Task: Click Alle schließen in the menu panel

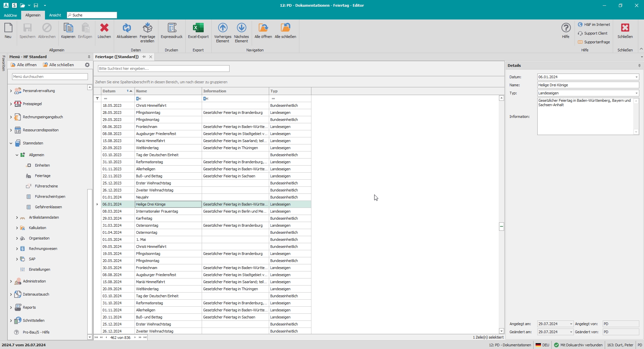Action: (x=58, y=65)
